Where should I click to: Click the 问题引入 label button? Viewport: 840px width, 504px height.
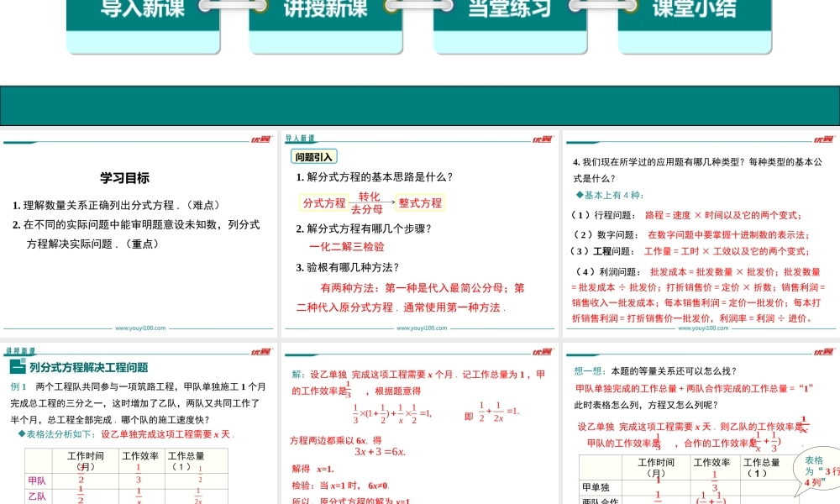coord(313,156)
